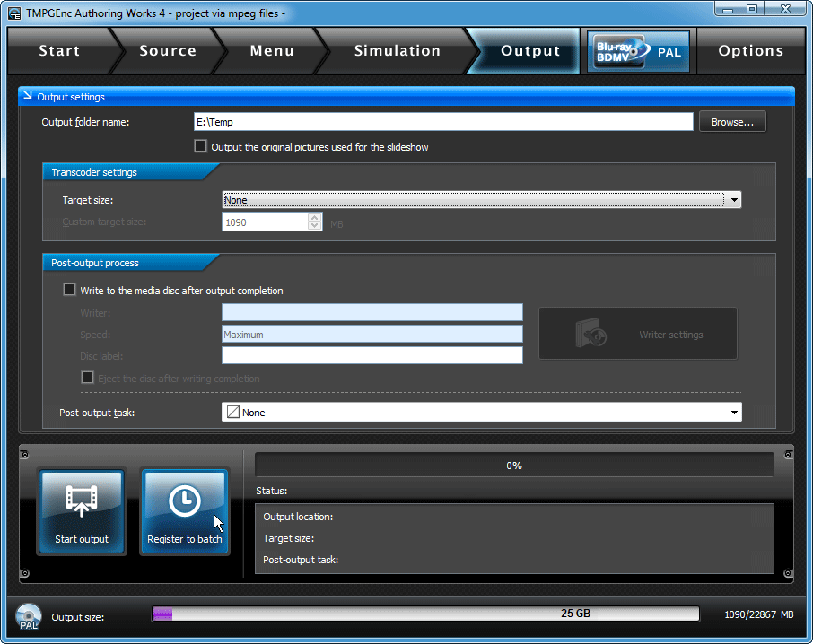Open the Speed Maximum dropdown
The width and height of the screenshot is (813, 644).
point(372,335)
